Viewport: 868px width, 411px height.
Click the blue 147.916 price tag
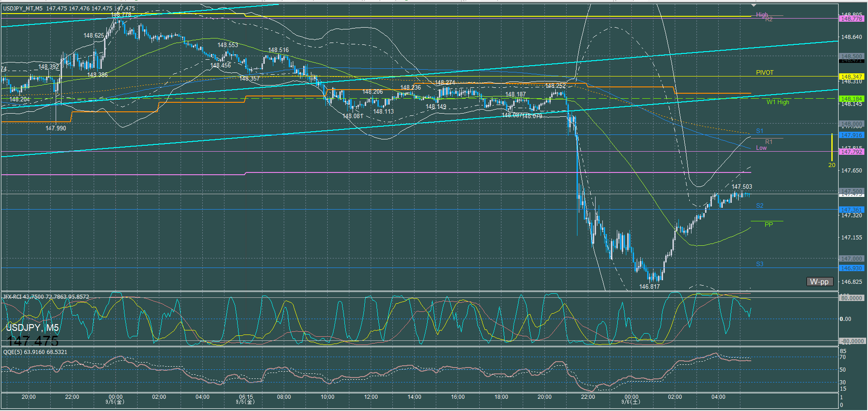pyautogui.click(x=851, y=135)
